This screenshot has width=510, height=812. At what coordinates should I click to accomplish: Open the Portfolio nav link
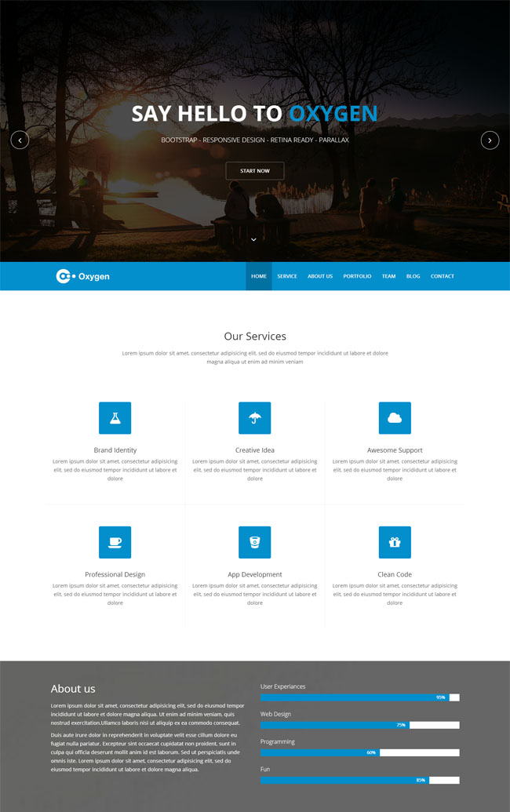tap(357, 276)
